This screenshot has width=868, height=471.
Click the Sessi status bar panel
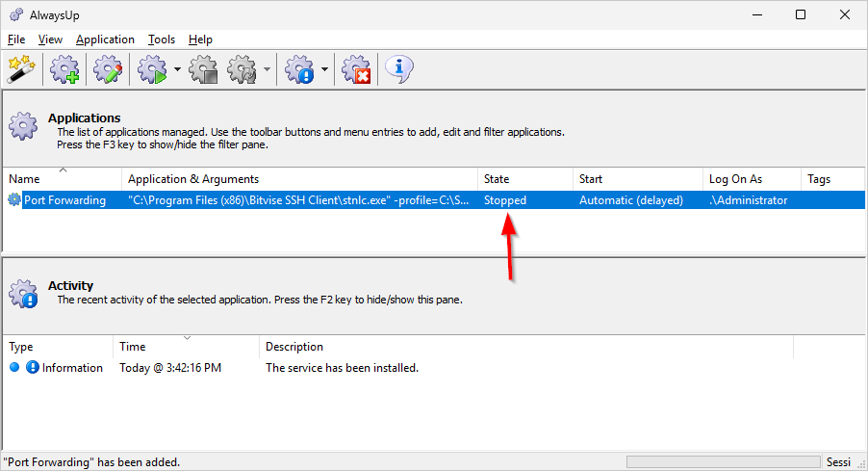click(x=838, y=461)
